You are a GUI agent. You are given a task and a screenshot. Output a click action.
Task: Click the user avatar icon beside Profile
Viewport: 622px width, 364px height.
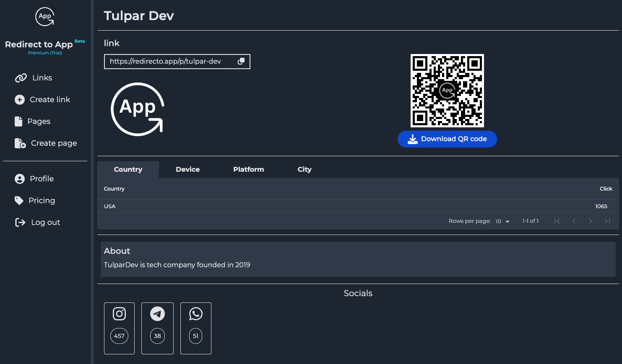[20, 179]
